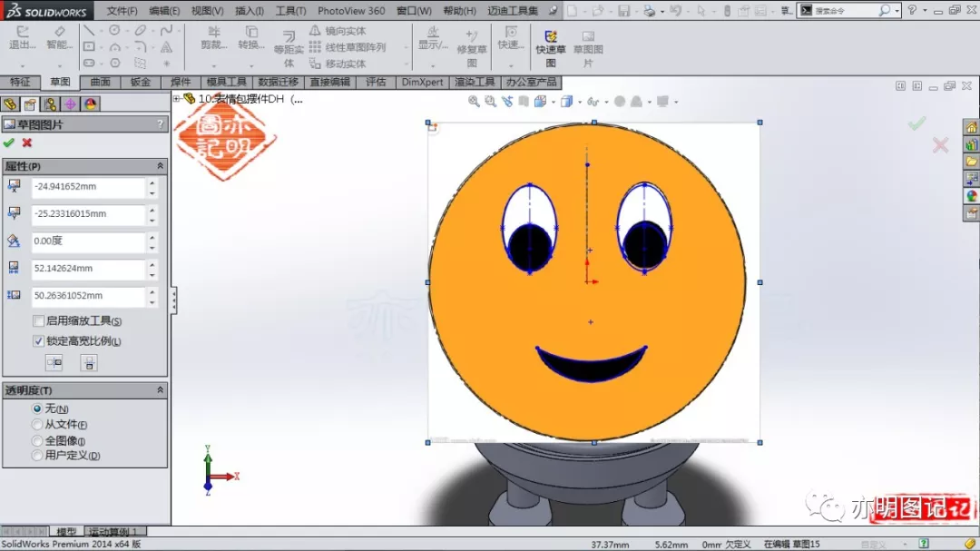The image size is (980, 551).
Task: Open the Quick Snaps (快速) dropdown arrow
Action: point(511,65)
